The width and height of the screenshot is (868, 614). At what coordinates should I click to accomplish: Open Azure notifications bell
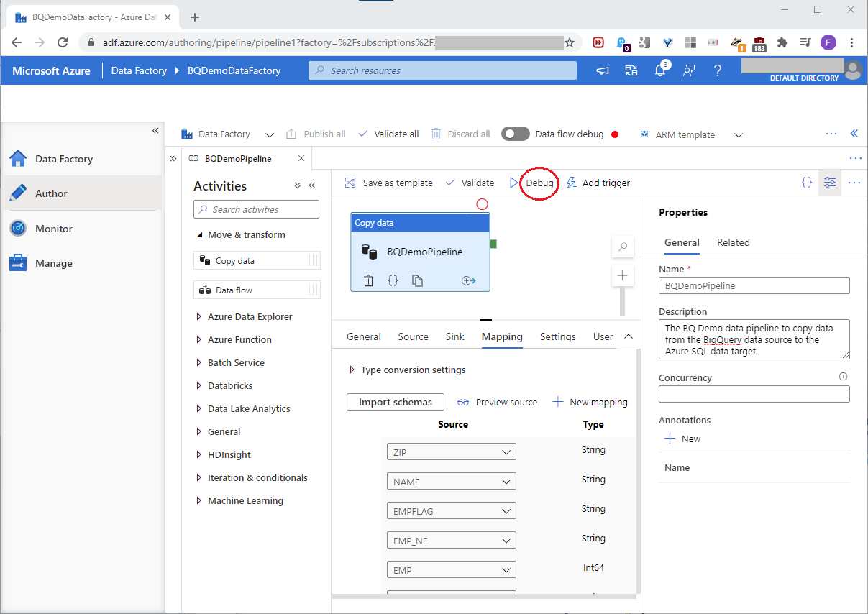click(660, 70)
